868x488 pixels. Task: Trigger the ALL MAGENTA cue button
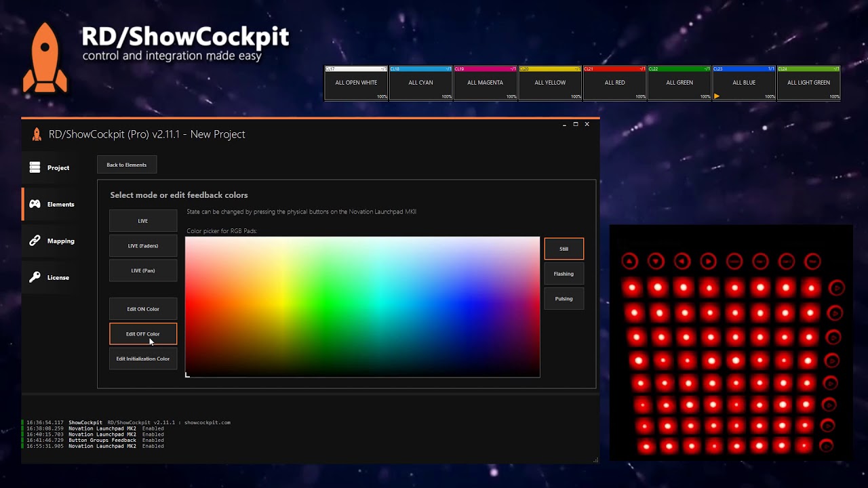click(485, 83)
